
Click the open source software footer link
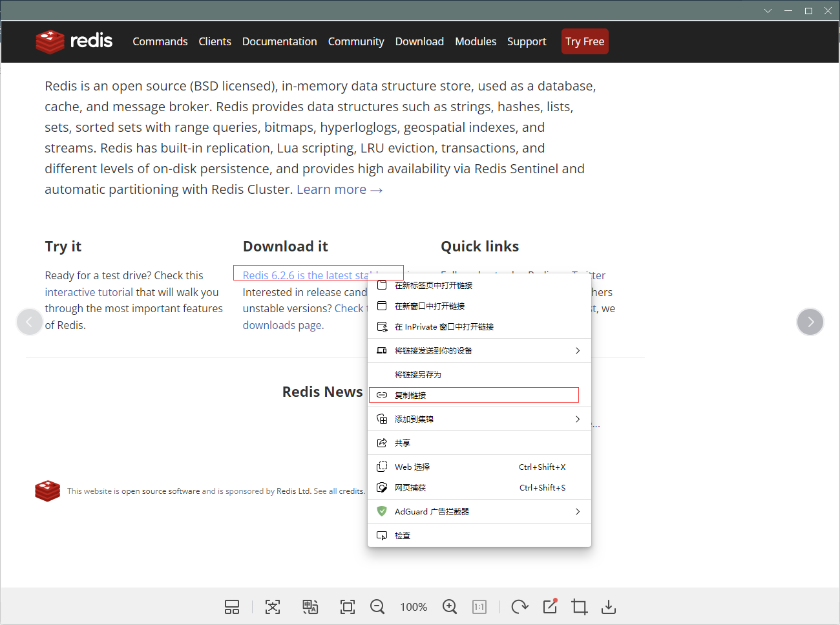pyautogui.click(x=160, y=491)
